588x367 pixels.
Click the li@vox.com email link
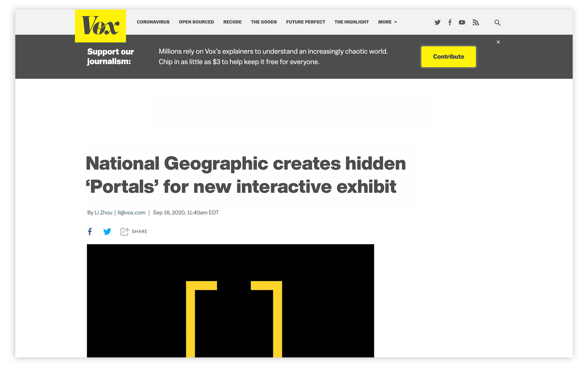click(x=131, y=213)
